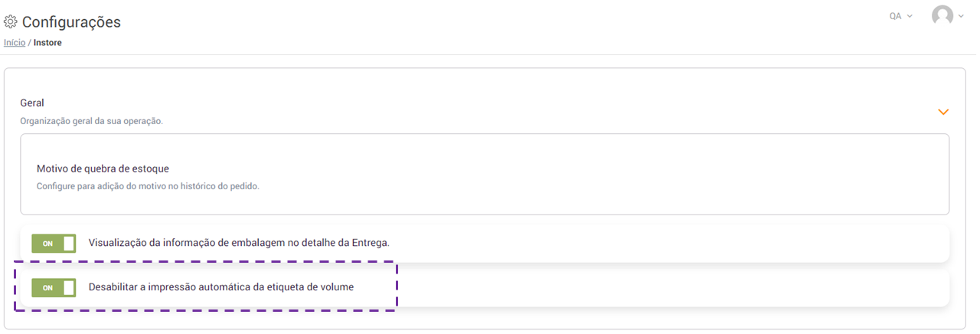Toggle the embalagem information visualization switch
The image size is (980, 334).
tap(54, 244)
